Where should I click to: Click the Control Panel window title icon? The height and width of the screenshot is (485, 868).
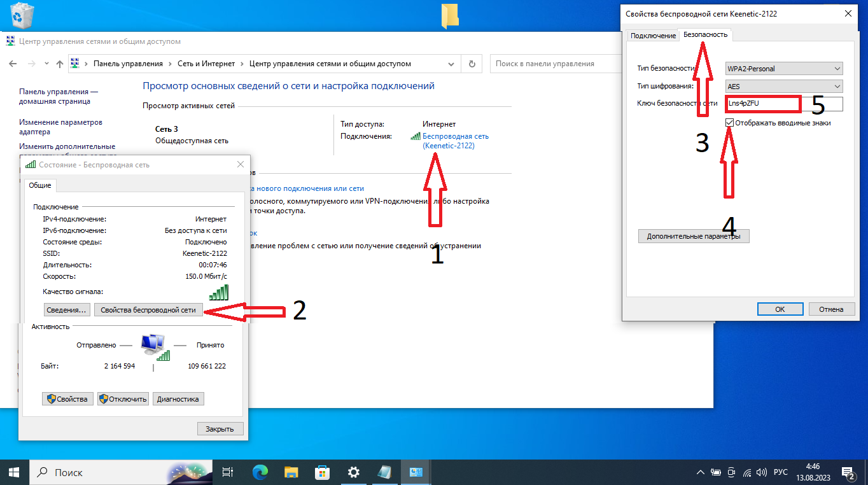(11, 41)
